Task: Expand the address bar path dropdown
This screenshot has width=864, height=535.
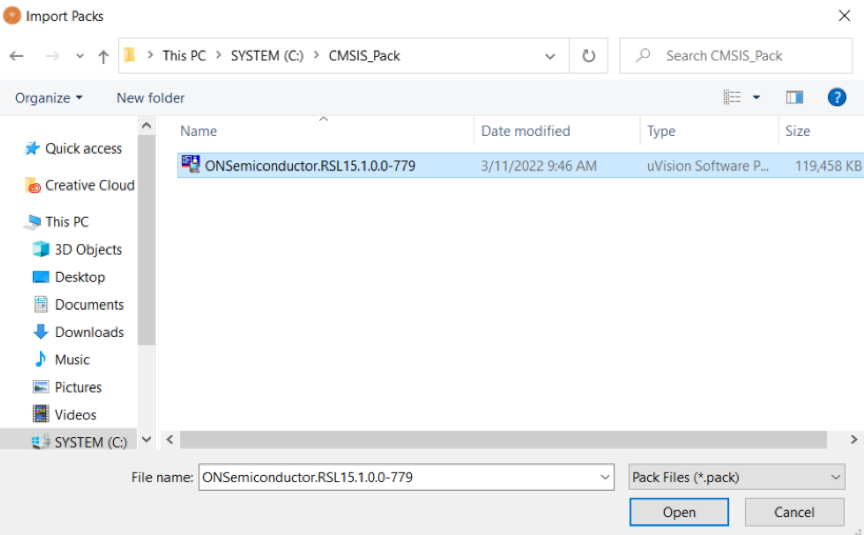Action: point(550,56)
